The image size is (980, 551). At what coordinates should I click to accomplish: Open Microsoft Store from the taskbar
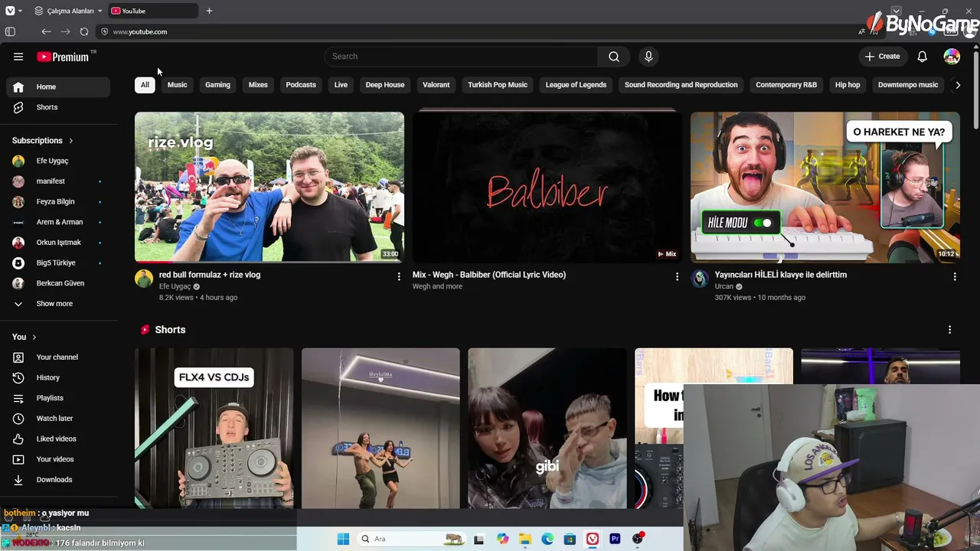570,540
